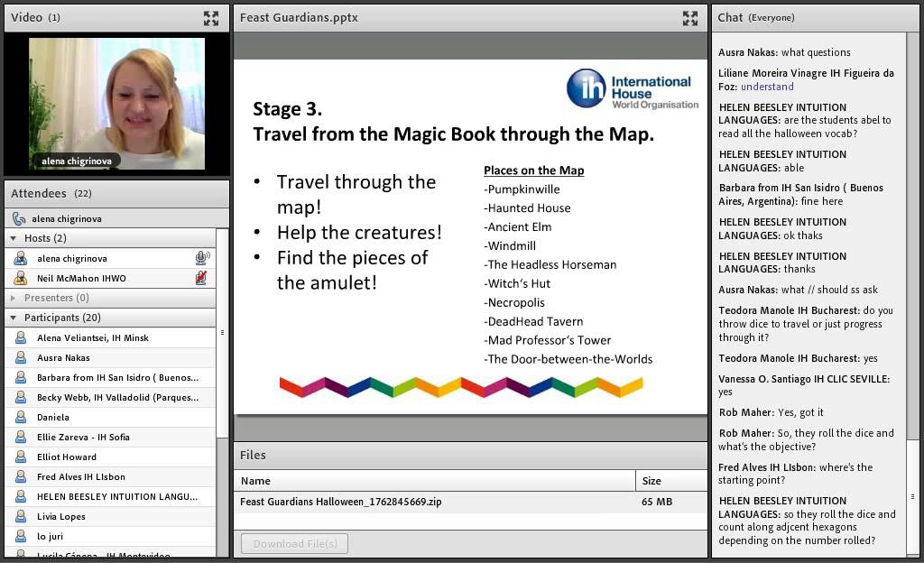This screenshot has width=924, height=563.
Task: Select lo juri in participants list
Action: [x=110, y=537]
